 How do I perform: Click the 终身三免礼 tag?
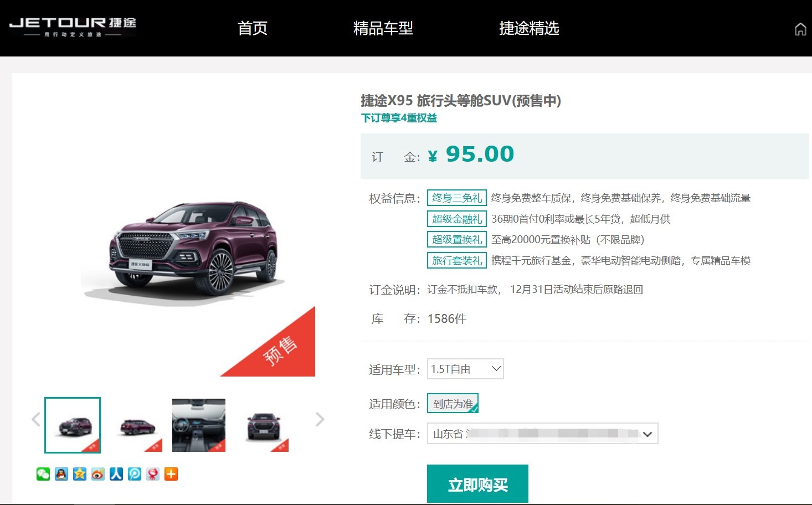[x=457, y=198]
